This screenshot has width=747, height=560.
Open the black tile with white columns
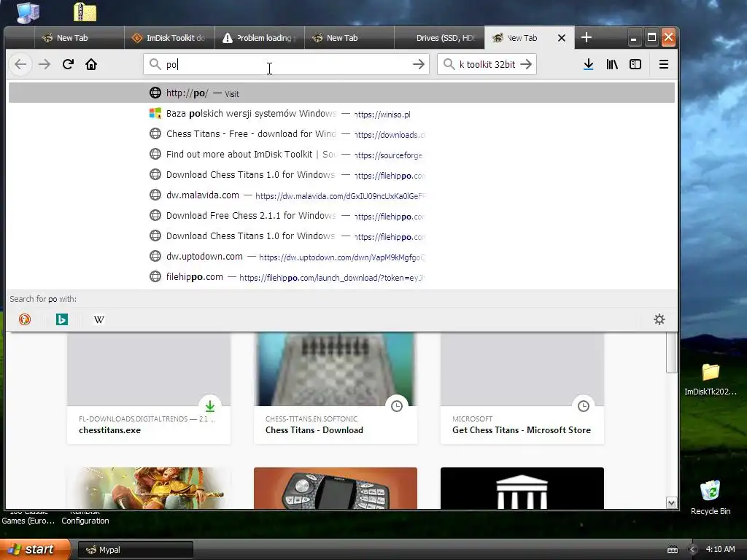point(522,488)
